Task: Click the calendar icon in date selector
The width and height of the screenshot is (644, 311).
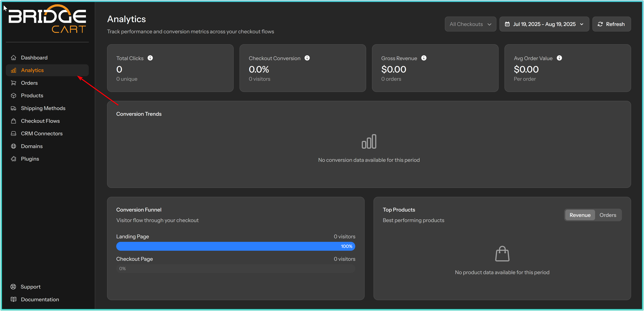Action: pos(507,24)
